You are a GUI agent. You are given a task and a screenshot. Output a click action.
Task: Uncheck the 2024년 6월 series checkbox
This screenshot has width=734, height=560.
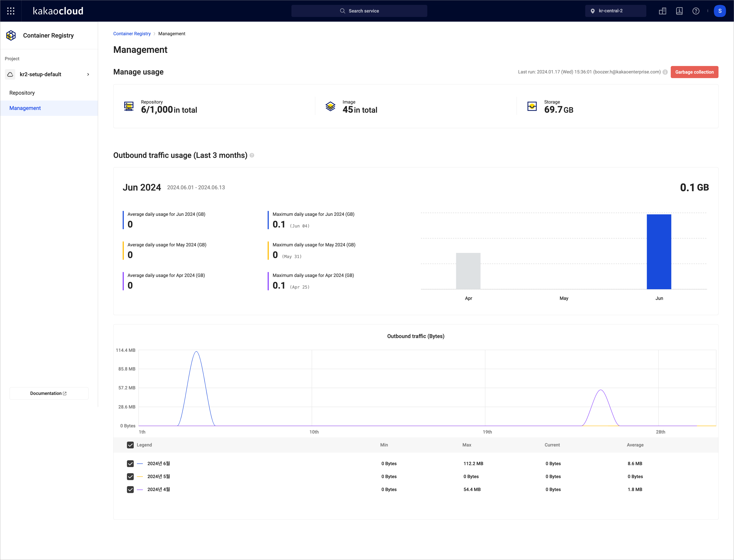point(130,464)
